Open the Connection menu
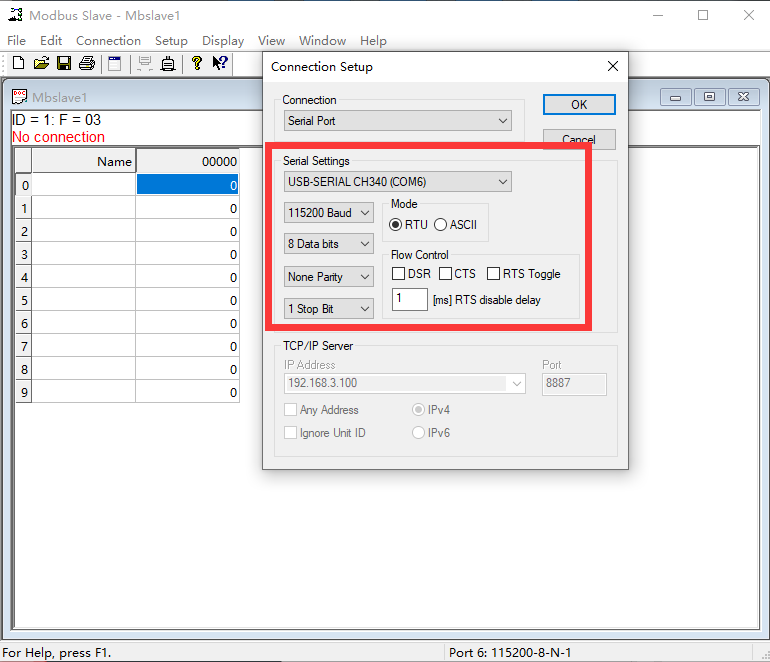Viewport: 770px width, 662px height. tap(108, 41)
